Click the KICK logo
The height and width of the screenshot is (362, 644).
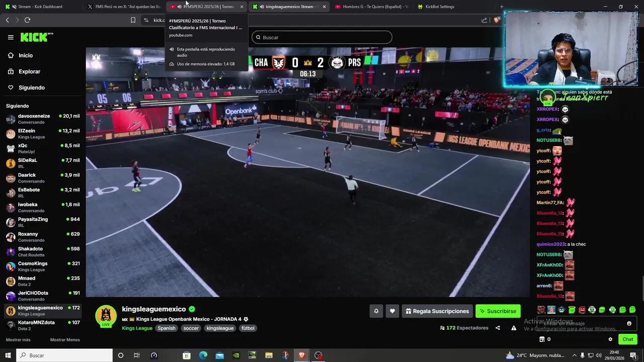click(36, 37)
